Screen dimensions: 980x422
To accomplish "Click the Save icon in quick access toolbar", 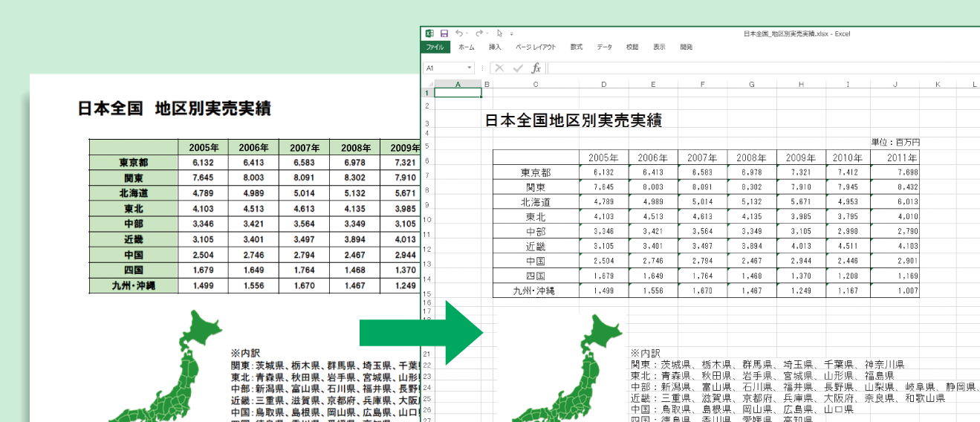I will 444,33.
